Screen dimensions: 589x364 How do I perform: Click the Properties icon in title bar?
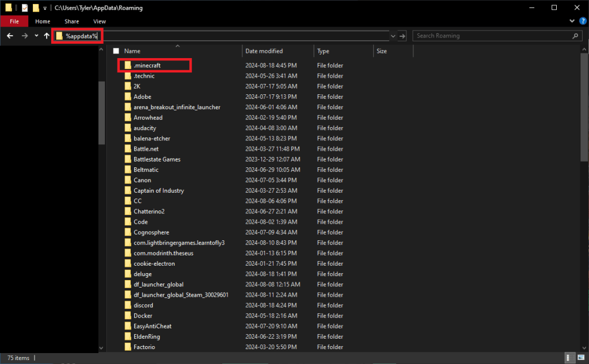(25, 8)
